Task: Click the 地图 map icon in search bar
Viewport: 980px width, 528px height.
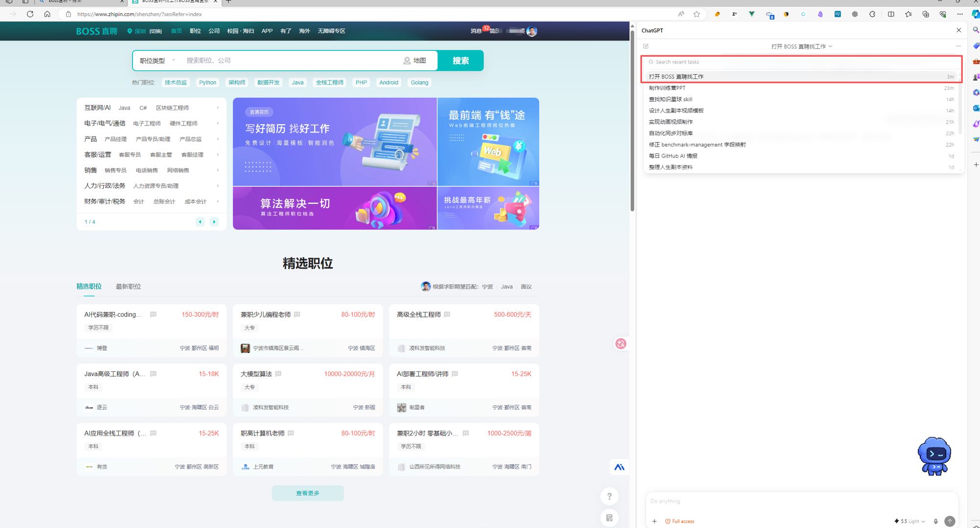Action: pyautogui.click(x=414, y=61)
